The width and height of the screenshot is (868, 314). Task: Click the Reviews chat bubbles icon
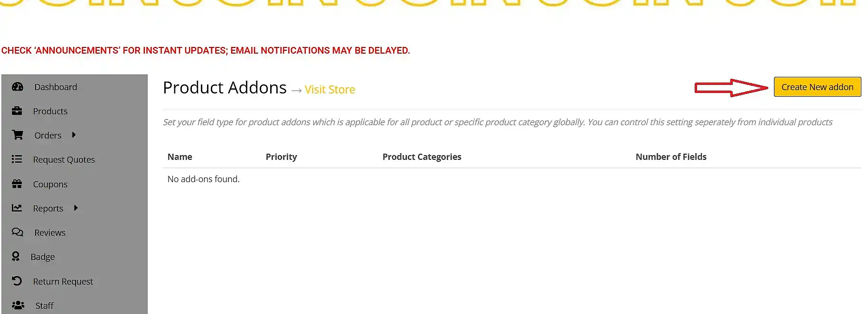pyautogui.click(x=18, y=232)
